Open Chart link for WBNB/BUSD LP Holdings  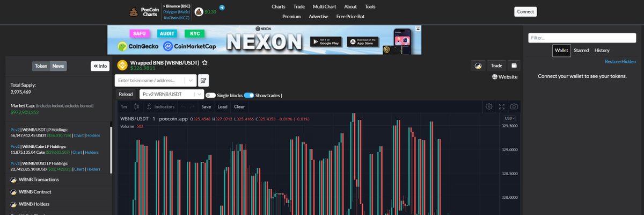79,169
